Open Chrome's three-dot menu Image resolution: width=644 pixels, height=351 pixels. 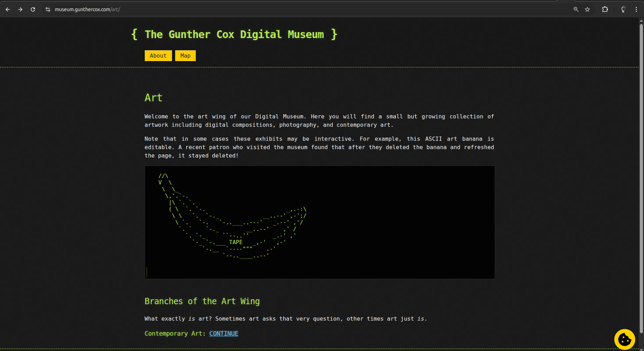[637, 9]
